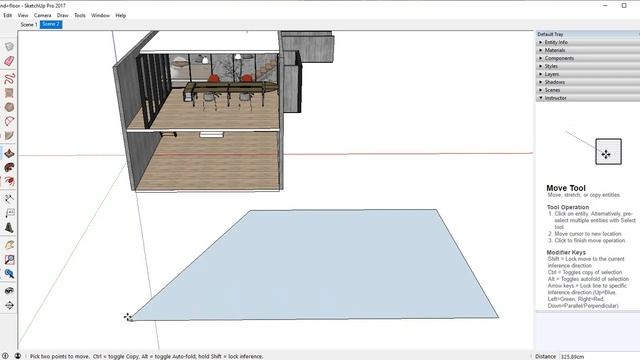
Task: Minimize the SketchUp window
Action: pyautogui.click(x=605, y=5)
